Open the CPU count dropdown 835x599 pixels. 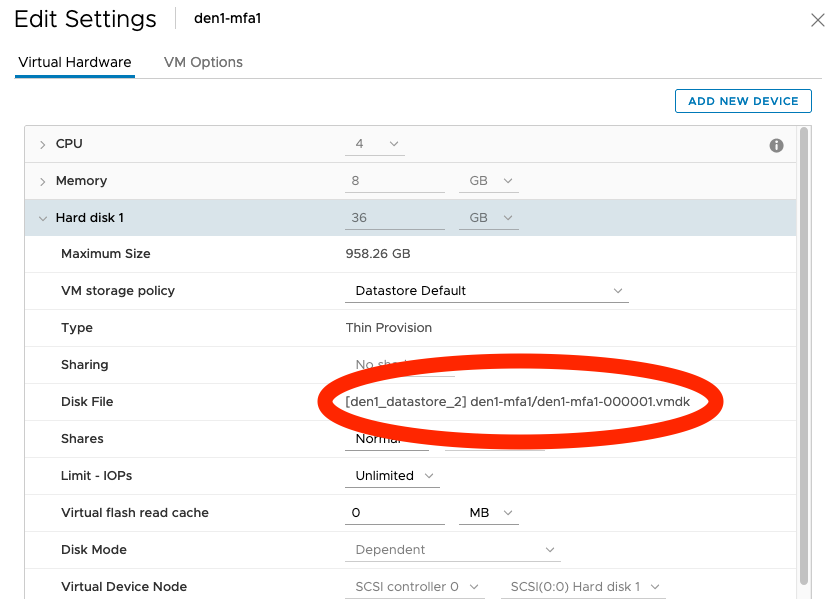tap(375, 144)
